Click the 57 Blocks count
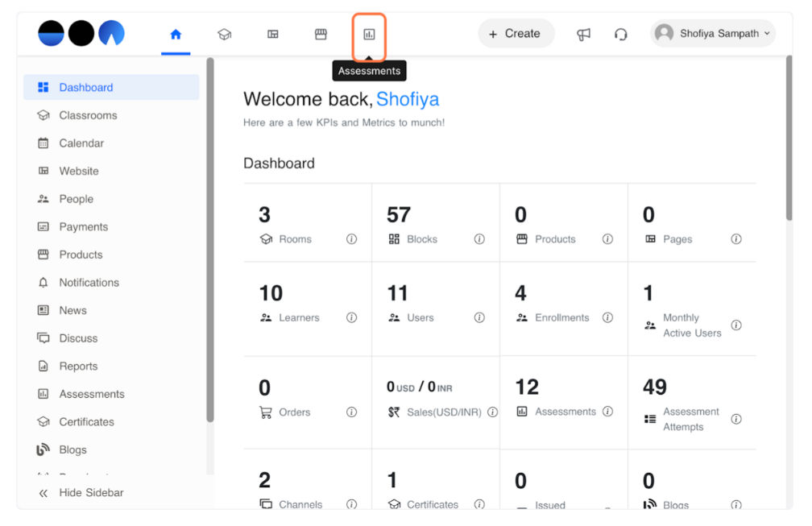 [399, 215]
